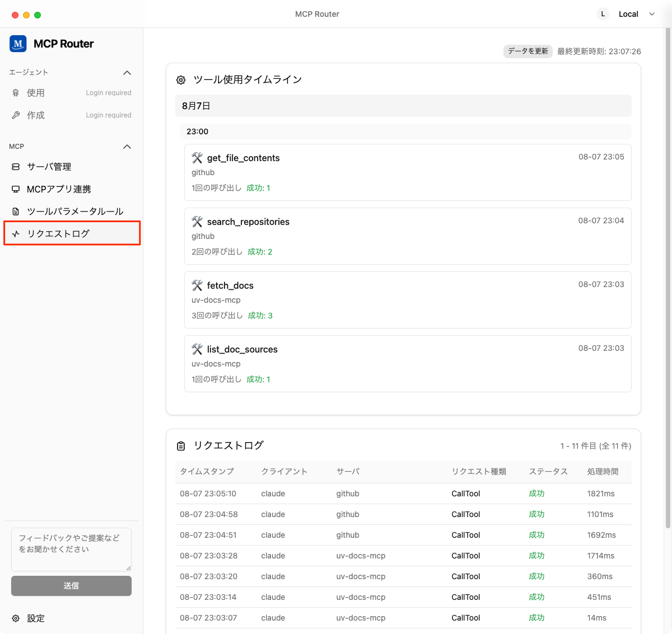Click the 処理時間 column header
Viewport: 672px width, 634px height.
(603, 472)
